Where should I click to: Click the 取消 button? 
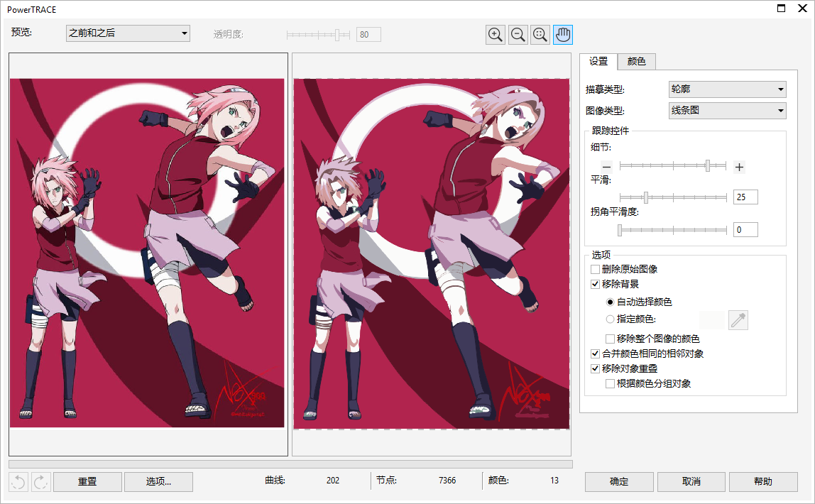point(691,482)
